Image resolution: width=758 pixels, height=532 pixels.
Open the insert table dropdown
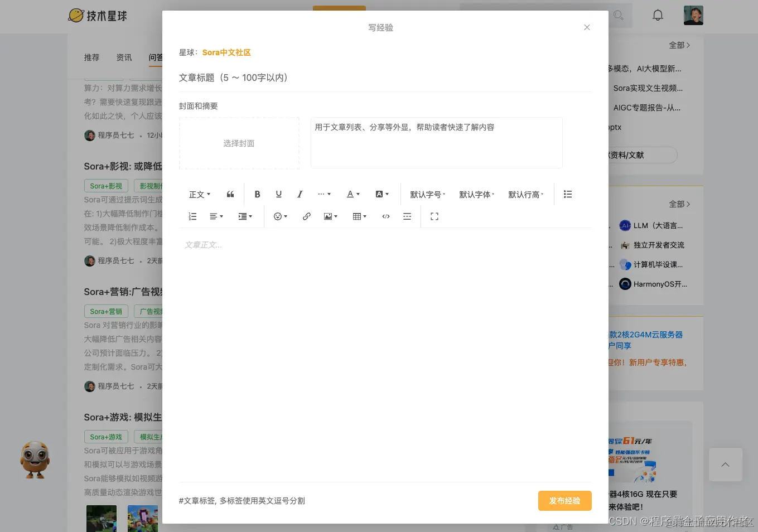(x=359, y=216)
